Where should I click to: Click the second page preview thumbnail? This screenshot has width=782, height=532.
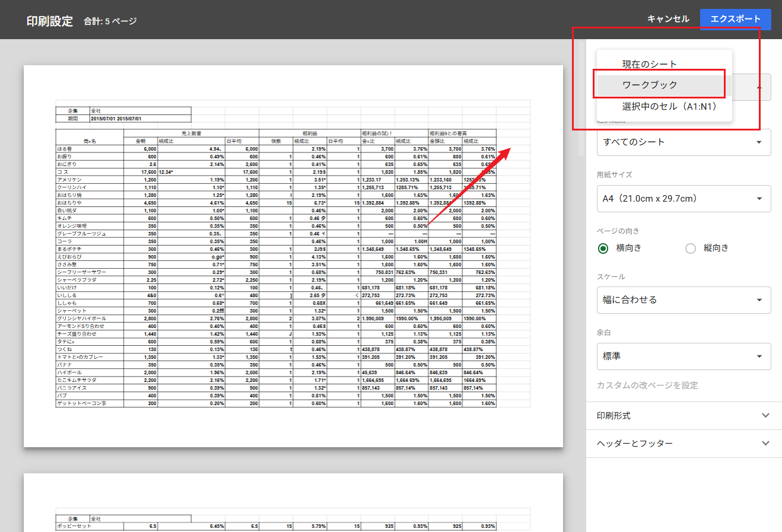293,502
